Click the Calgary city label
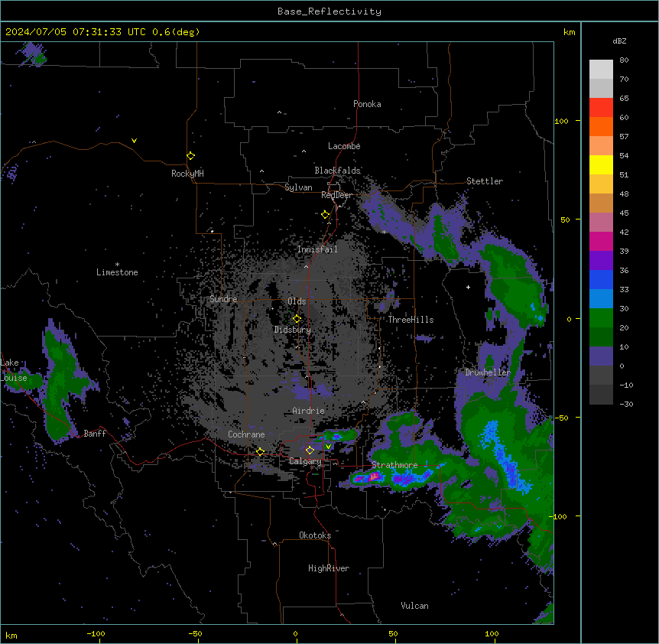Image resolution: width=659 pixels, height=644 pixels. (305, 461)
